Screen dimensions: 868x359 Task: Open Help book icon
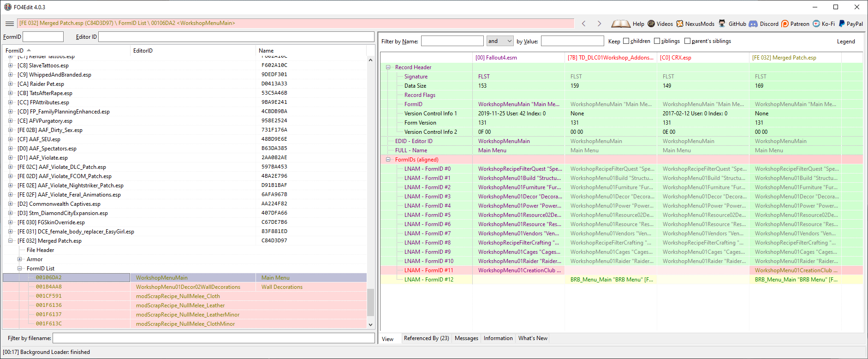(x=621, y=24)
